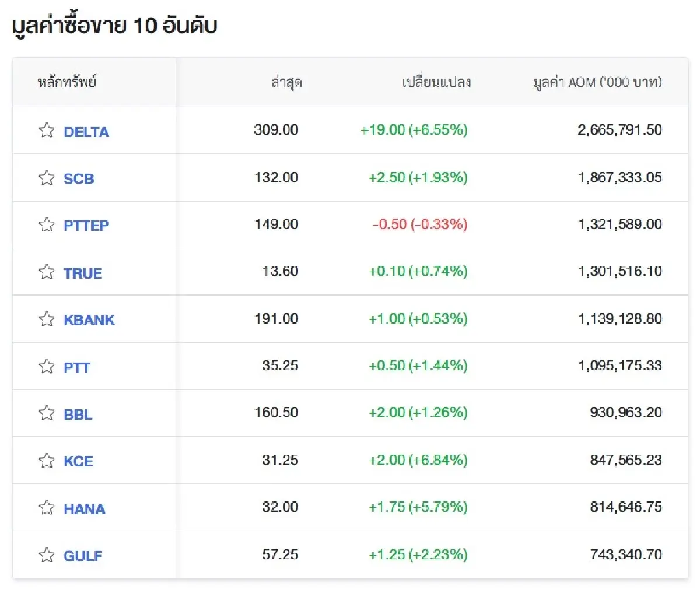The image size is (700, 590).
Task: Open the TRUE stock page
Action: (x=82, y=272)
